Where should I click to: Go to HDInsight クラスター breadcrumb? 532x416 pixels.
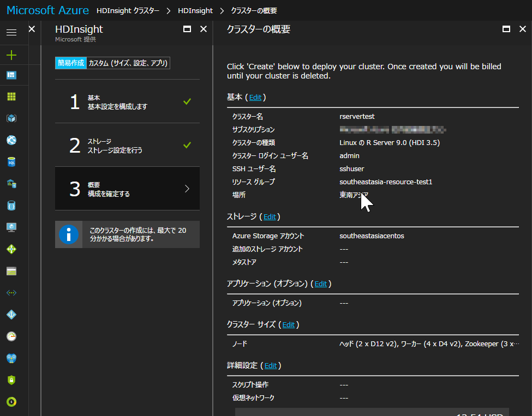(128, 11)
